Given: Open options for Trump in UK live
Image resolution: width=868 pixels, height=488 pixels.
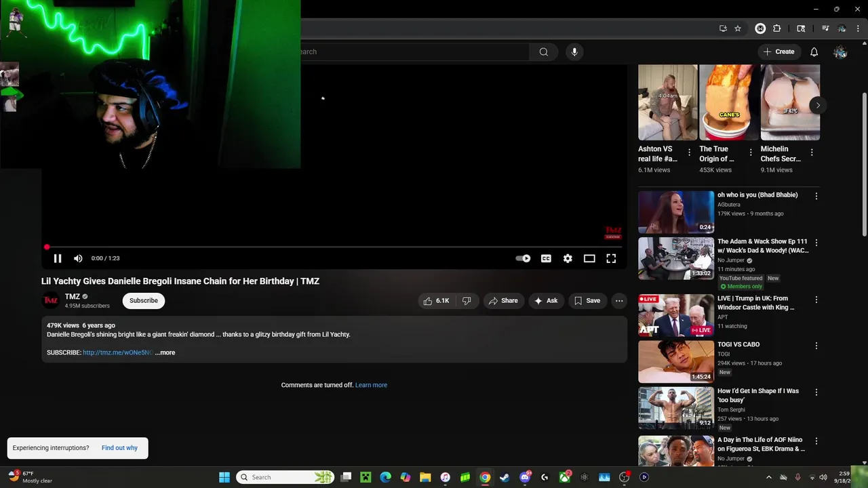Looking at the screenshot, I should [x=816, y=300].
